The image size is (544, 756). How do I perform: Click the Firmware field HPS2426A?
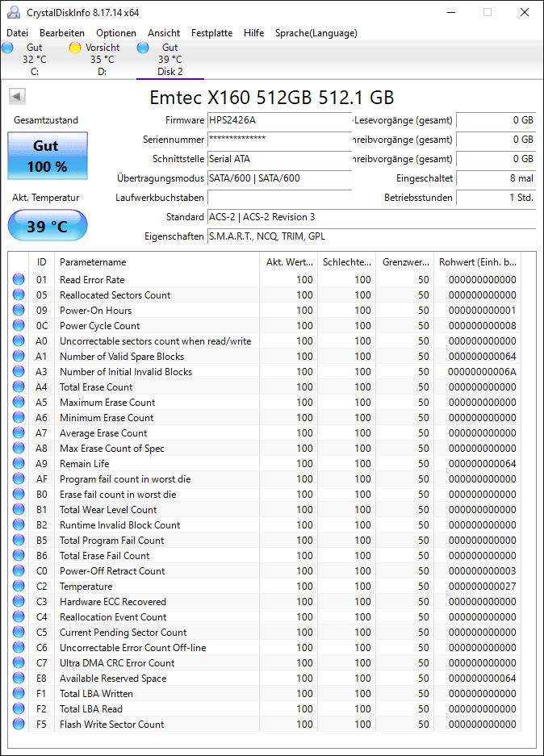coord(280,120)
